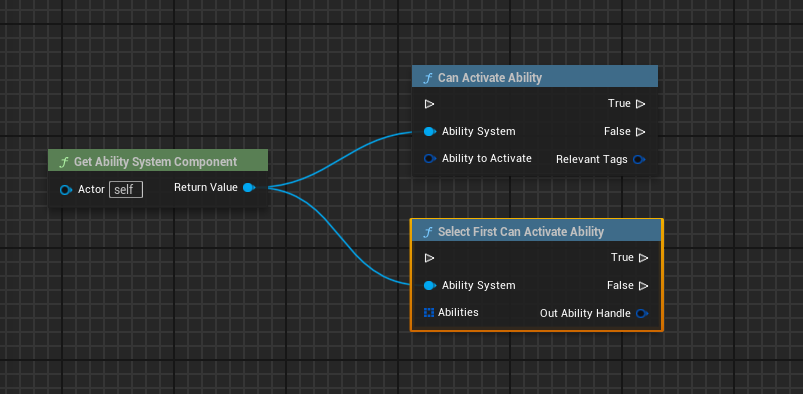Click the Abilities label
The image size is (803, 394).
click(458, 312)
